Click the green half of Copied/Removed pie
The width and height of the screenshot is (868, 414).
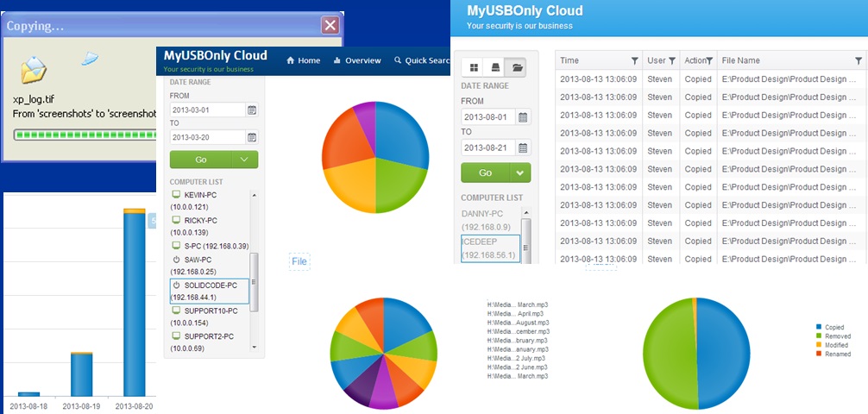point(670,353)
